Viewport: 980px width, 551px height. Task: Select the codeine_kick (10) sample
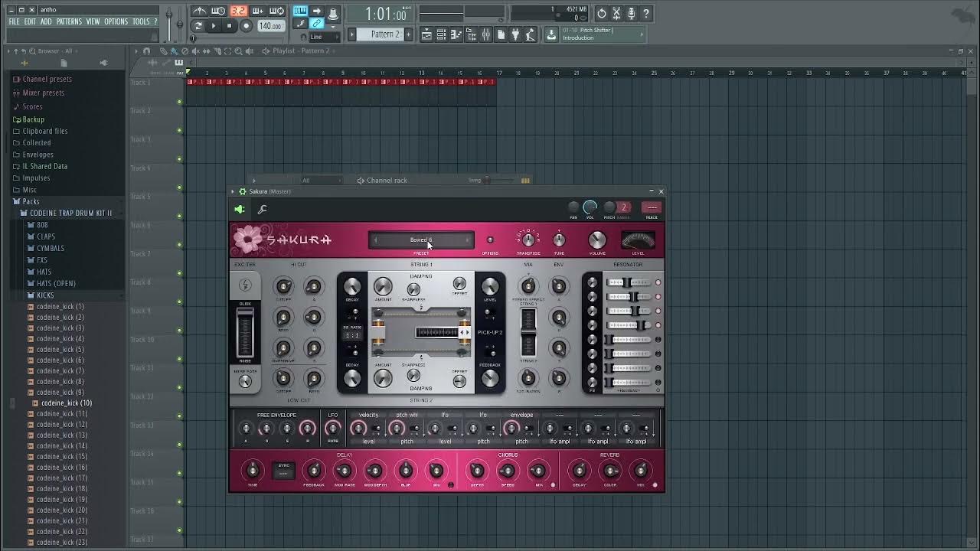click(x=66, y=403)
